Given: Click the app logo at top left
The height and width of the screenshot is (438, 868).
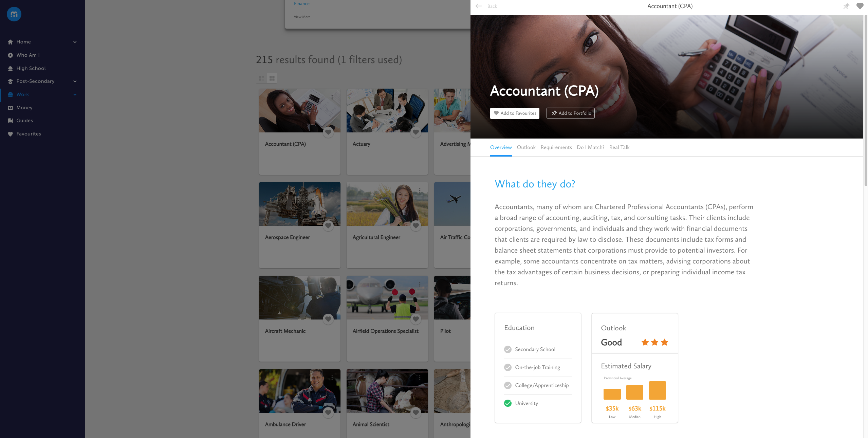Looking at the screenshot, I should [x=14, y=14].
